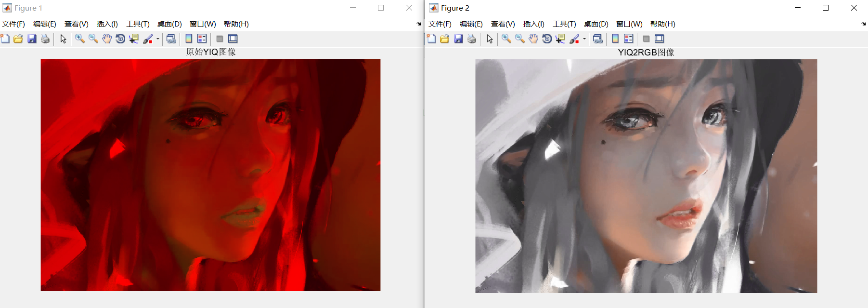Open 工具(T) menu in Figure 2

[x=564, y=24]
